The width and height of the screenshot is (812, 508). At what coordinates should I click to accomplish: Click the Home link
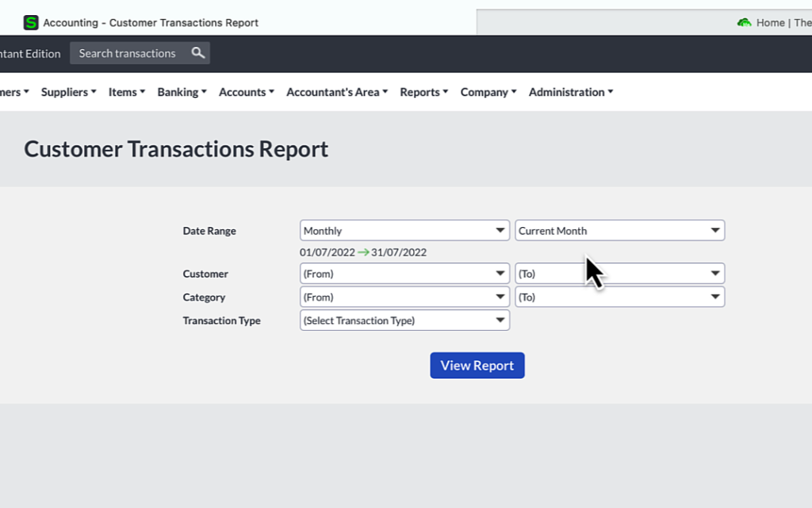coord(772,23)
